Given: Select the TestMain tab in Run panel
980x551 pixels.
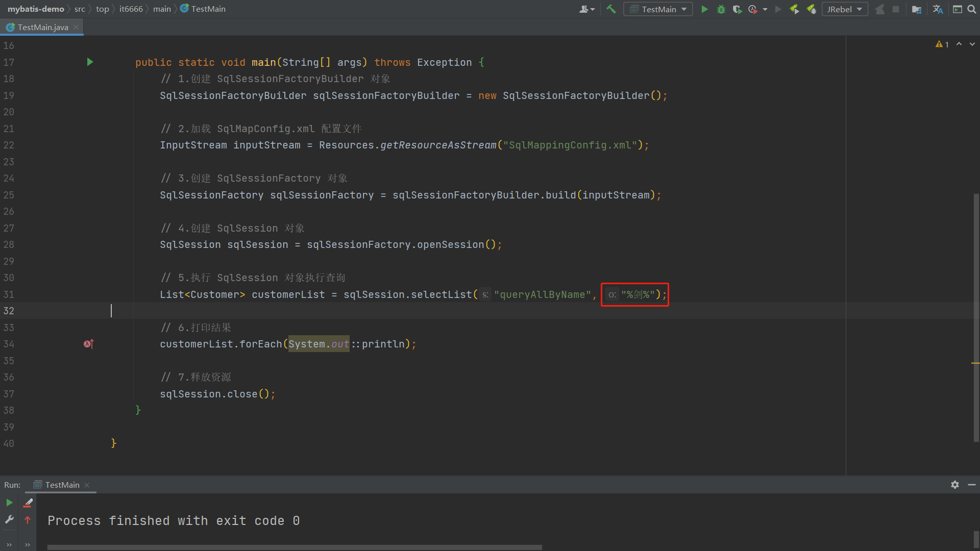Looking at the screenshot, I should click(x=62, y=485).
